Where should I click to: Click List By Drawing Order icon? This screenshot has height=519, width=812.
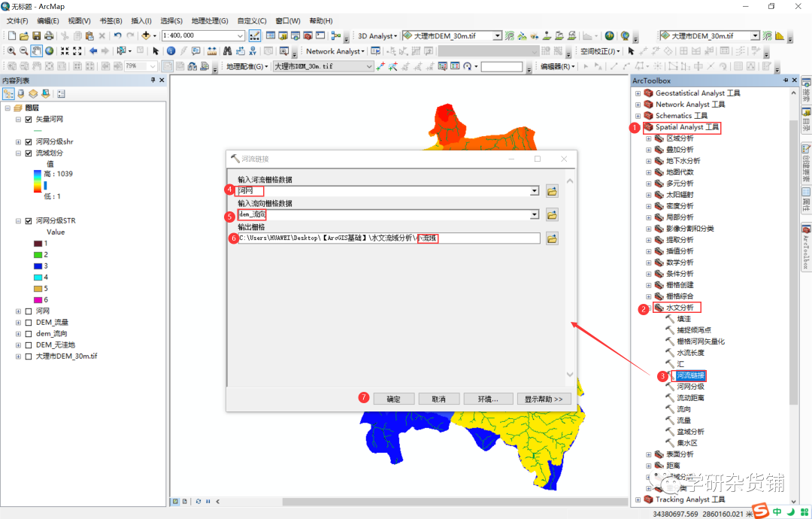click(x=8, y=94)
